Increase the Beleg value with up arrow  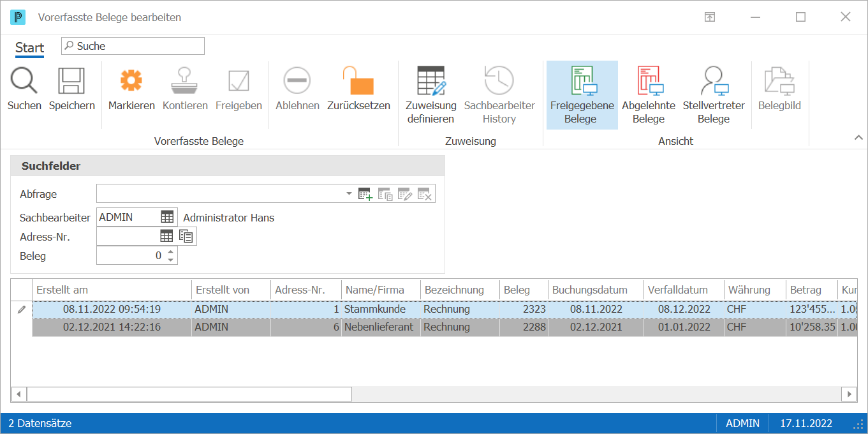(x=170, y=252)
